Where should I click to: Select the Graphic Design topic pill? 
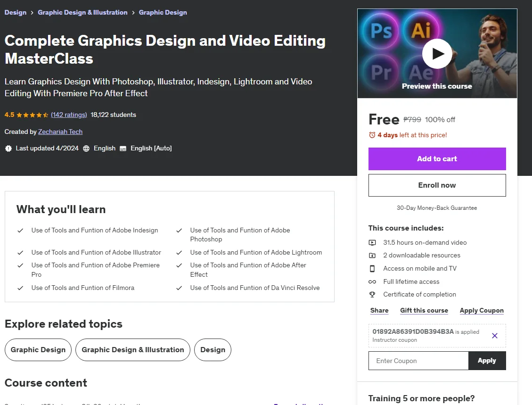pos(38,350)
